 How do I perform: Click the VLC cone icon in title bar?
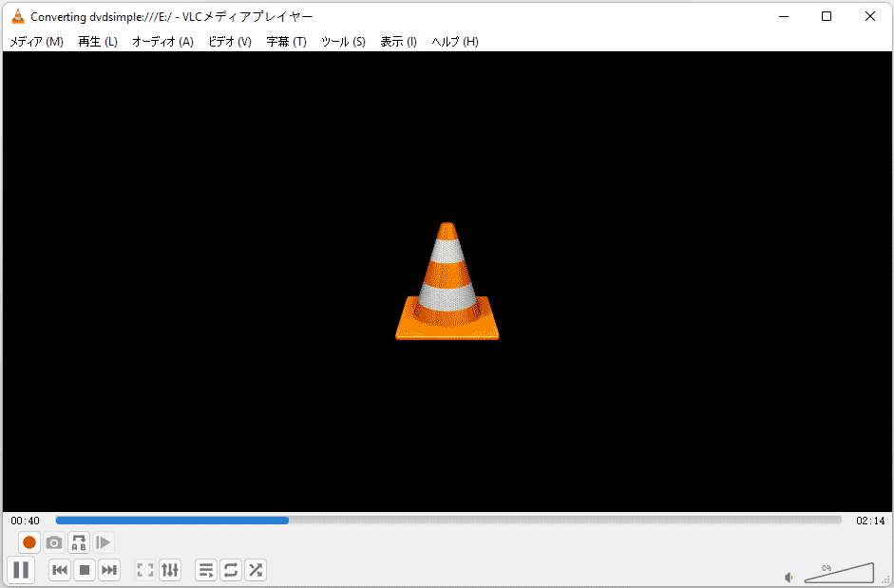(x=18, y=16)
